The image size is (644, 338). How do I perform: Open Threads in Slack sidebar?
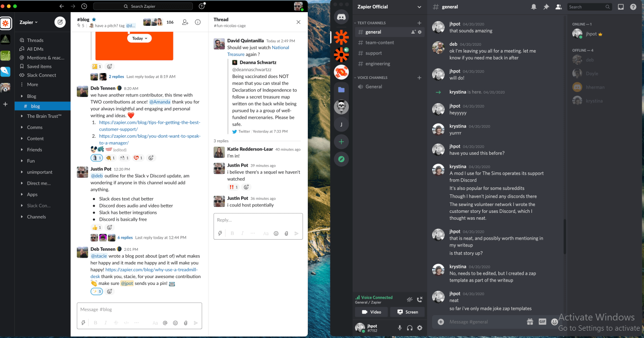click(x=35, y=40)
